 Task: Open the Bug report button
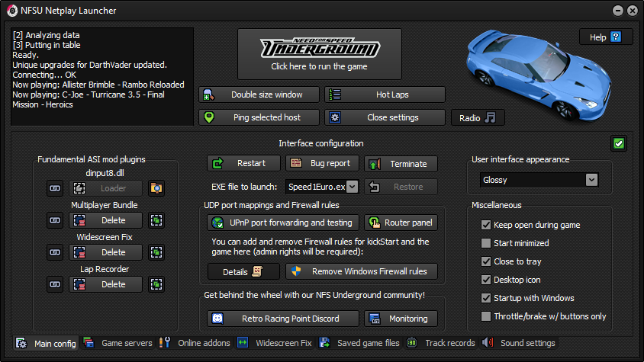323,163
